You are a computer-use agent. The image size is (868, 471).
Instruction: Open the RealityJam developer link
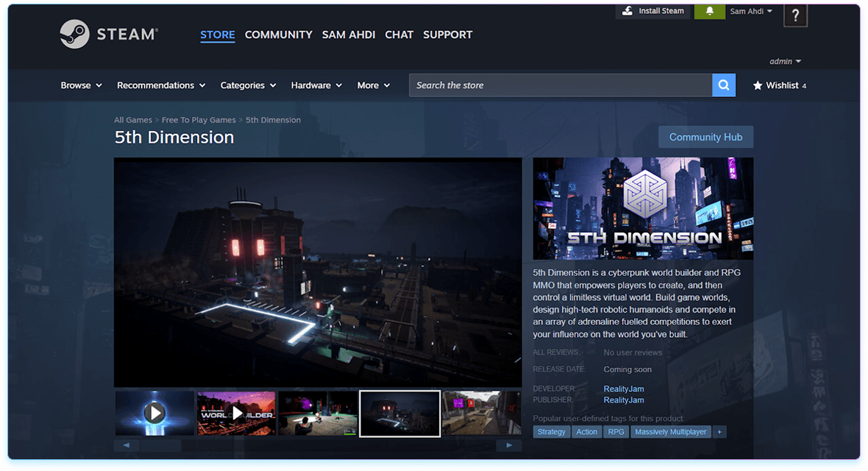[x=624, y=389]
